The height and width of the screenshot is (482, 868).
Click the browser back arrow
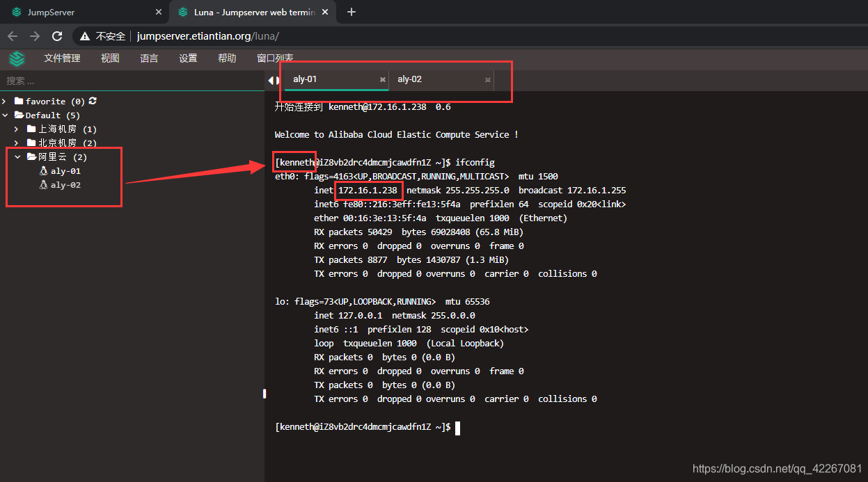coord(13,36)
